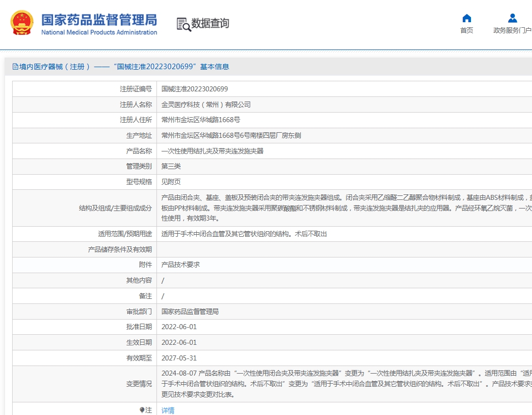Select 见附页 model specification value
The width and height of the screenshot is (532, 415).
coord(171,182)
